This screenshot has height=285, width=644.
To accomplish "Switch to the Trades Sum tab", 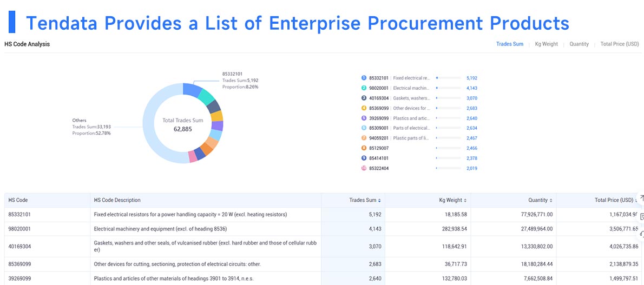I will [509, 44].
